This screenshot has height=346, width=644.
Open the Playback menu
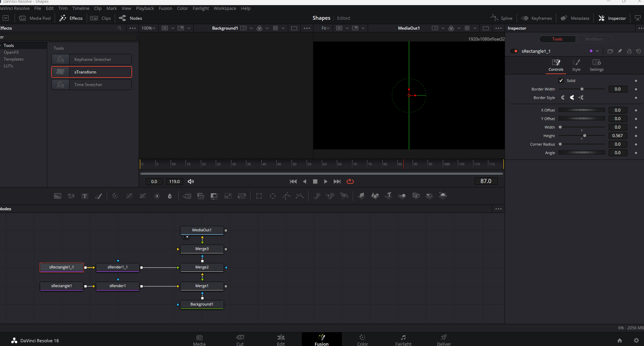click(x=145, y=8)
